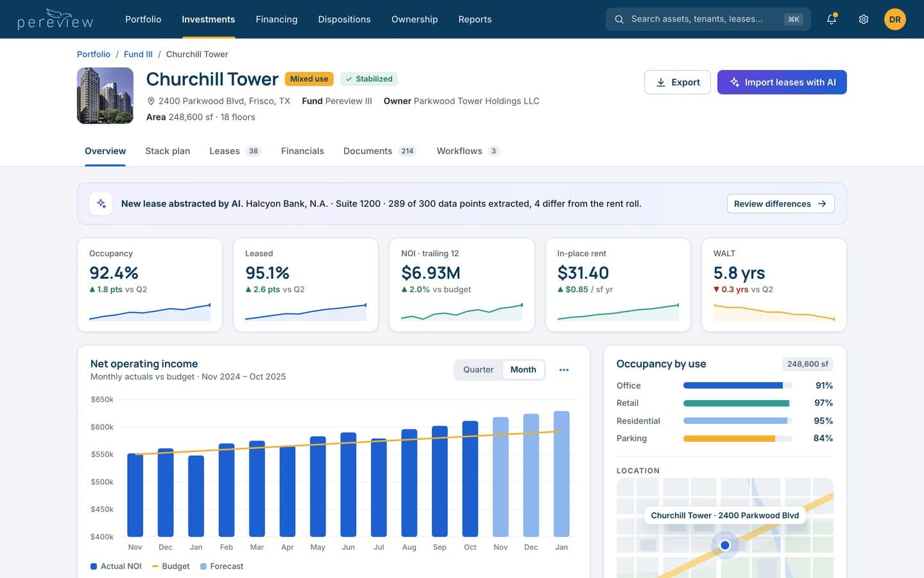Viewport: 924px width, 578px height.
Task: Click the Jan forecast bar at chart end
Action: click(x=561, y=474)
